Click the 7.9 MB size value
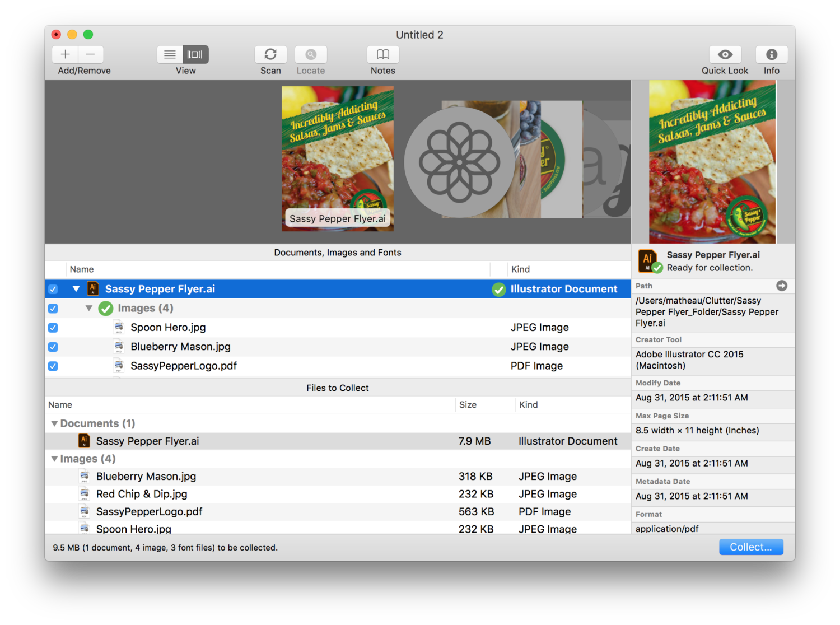Screen dimensions: 840x625 pyautogui.click(x=474, y=441)
